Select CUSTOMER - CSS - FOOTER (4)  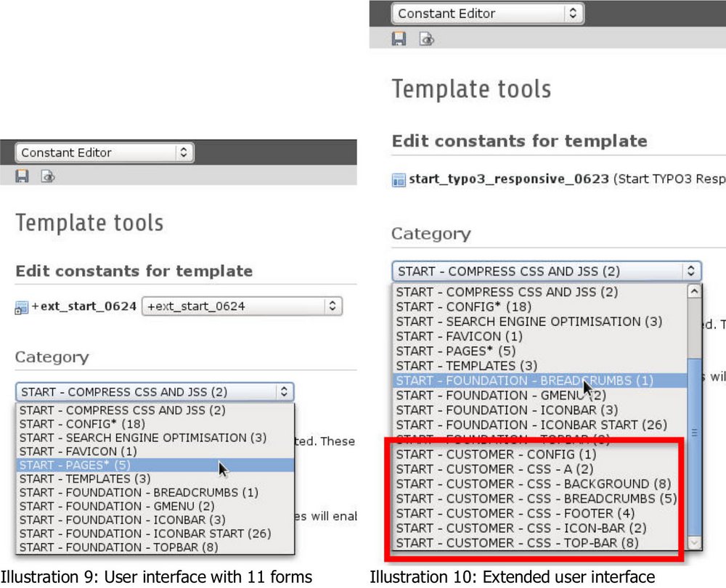[540, 513]
